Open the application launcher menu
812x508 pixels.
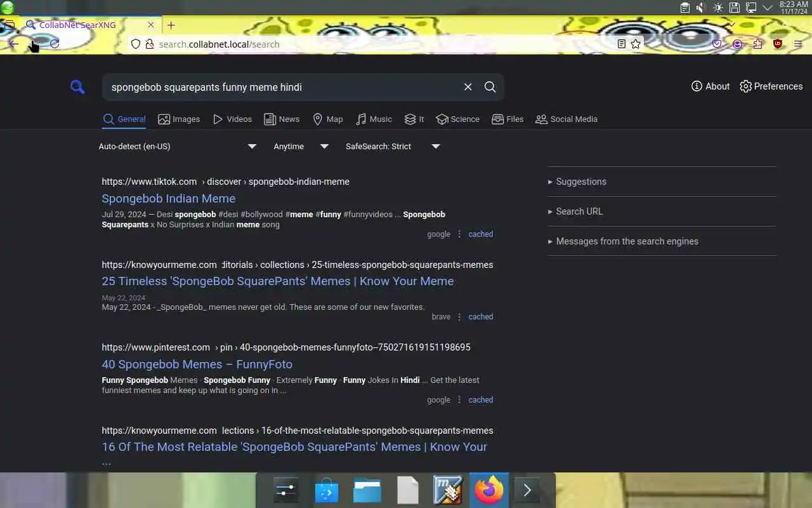tap(8, 8)
